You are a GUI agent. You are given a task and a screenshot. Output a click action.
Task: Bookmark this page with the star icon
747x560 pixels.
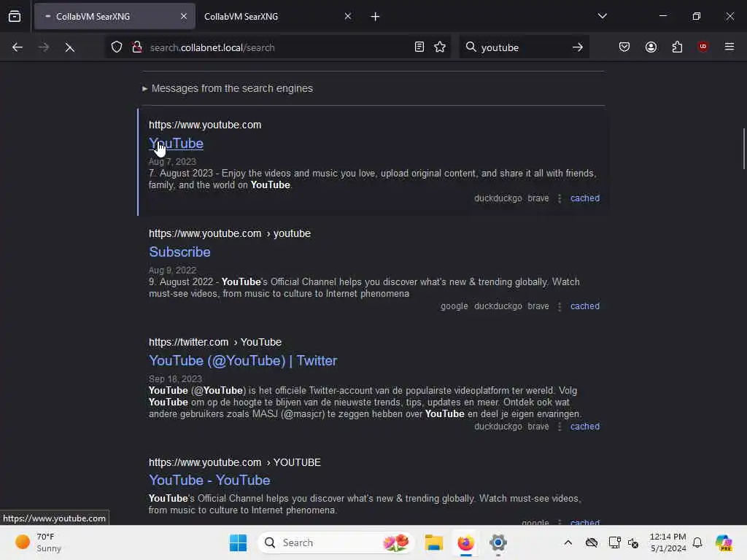[440, 47]
